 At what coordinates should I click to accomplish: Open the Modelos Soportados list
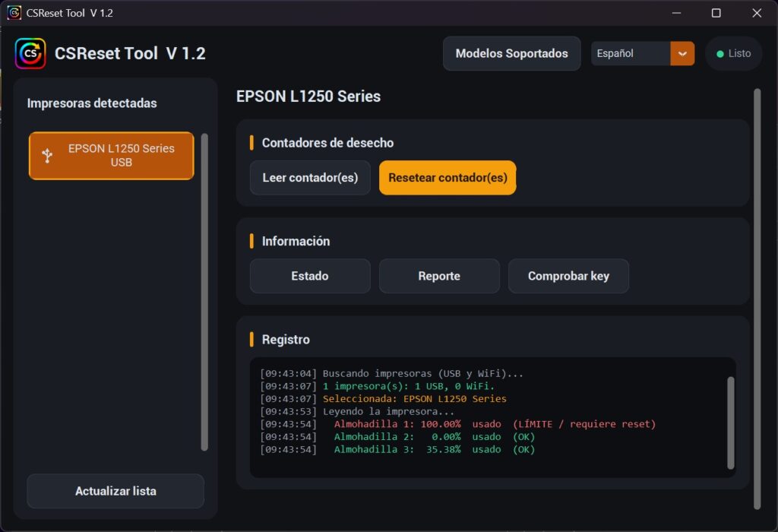pyautogui.click(x=511, y=54)
